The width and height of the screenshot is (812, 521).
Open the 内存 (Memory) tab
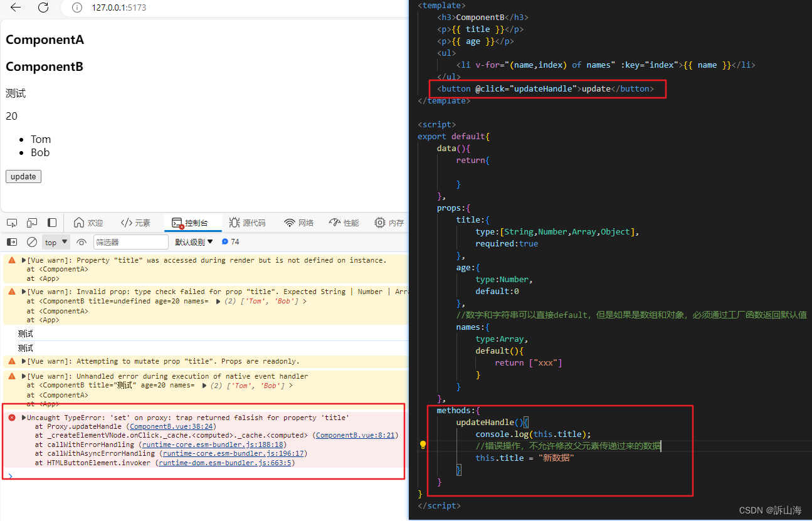[x=389, y=223]
